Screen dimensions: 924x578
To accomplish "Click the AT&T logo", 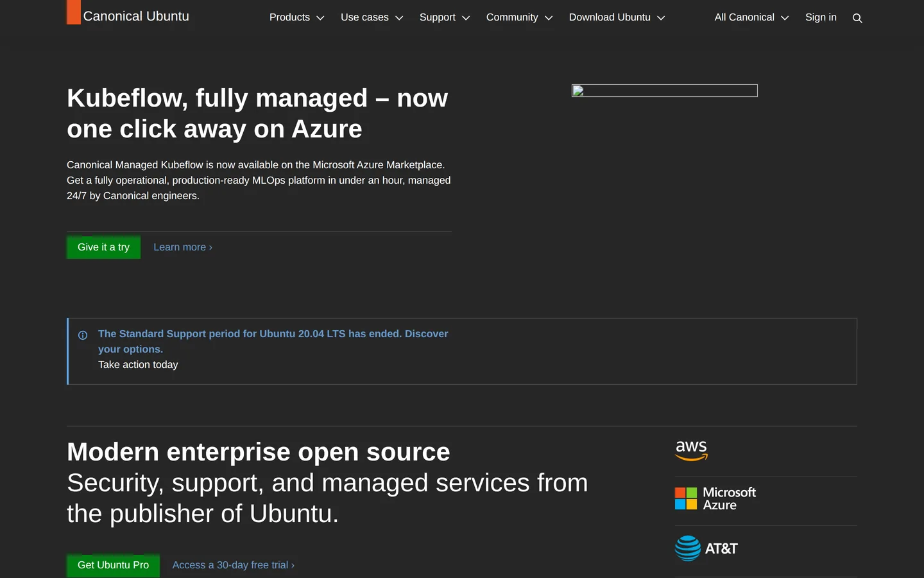I will coord(706,548).
